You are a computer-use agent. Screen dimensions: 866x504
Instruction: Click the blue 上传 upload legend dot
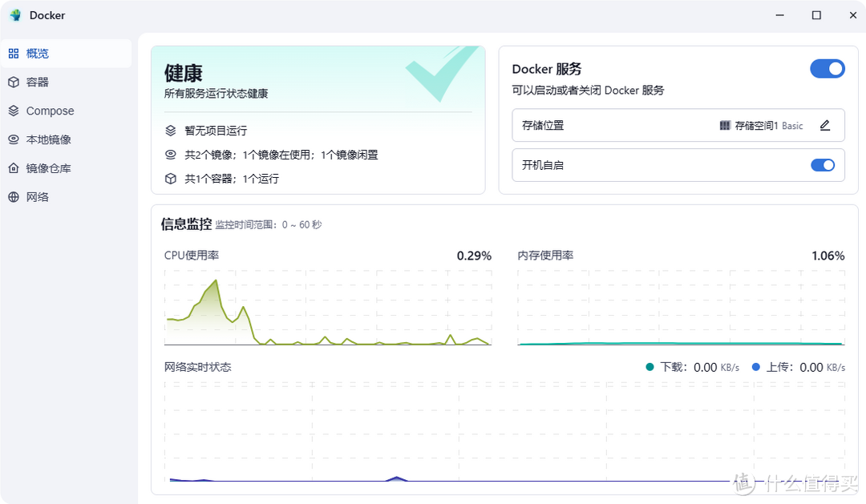click(755, 367)
